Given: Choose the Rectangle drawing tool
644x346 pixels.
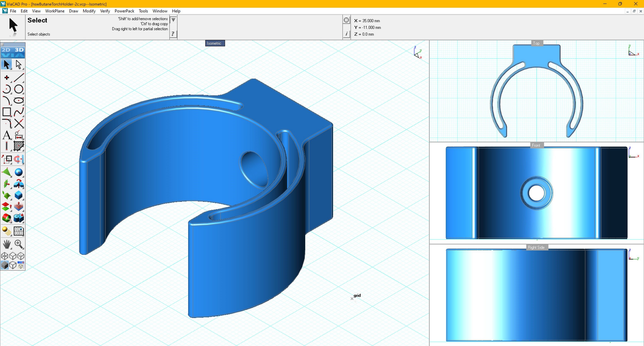Looking at the screenshot, I should (7, 112).
